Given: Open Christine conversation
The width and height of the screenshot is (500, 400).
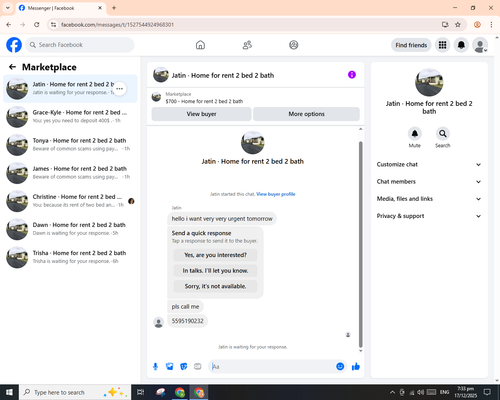Looking at the screenshot, I should pyautogui.click(x=70, y=201).
